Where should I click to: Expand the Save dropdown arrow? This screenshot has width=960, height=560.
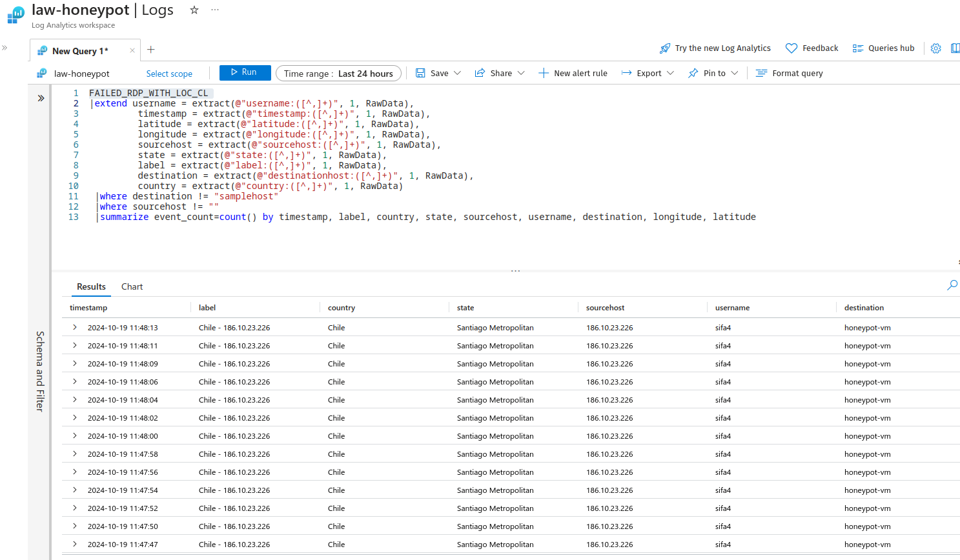click(457, 73)
